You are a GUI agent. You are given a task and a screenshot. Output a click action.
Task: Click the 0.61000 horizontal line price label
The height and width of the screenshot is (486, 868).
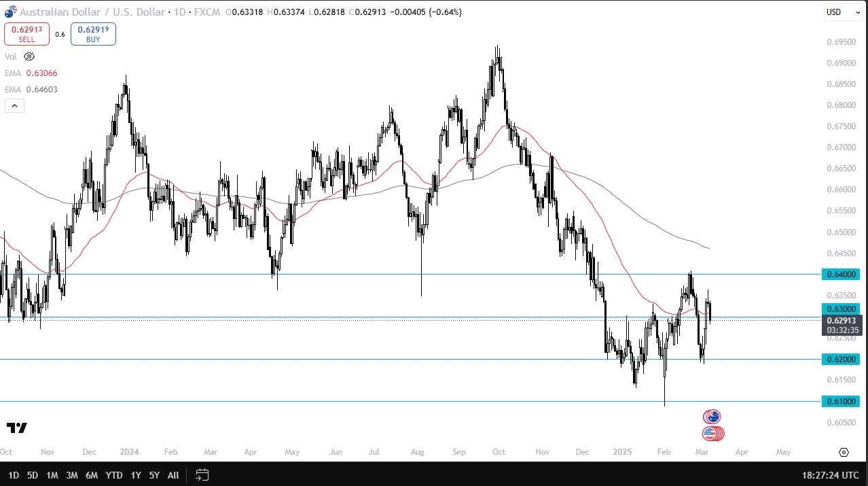pyautogui.click(x=842, y=402)
